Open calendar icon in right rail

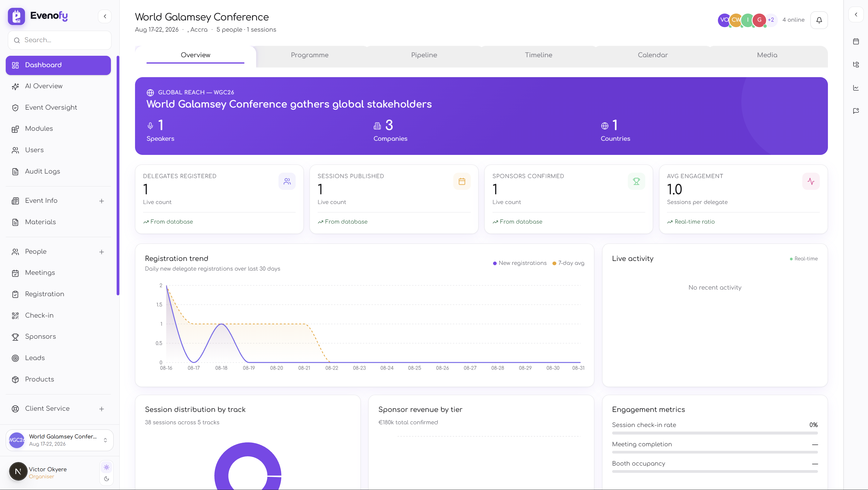[856, 42]
